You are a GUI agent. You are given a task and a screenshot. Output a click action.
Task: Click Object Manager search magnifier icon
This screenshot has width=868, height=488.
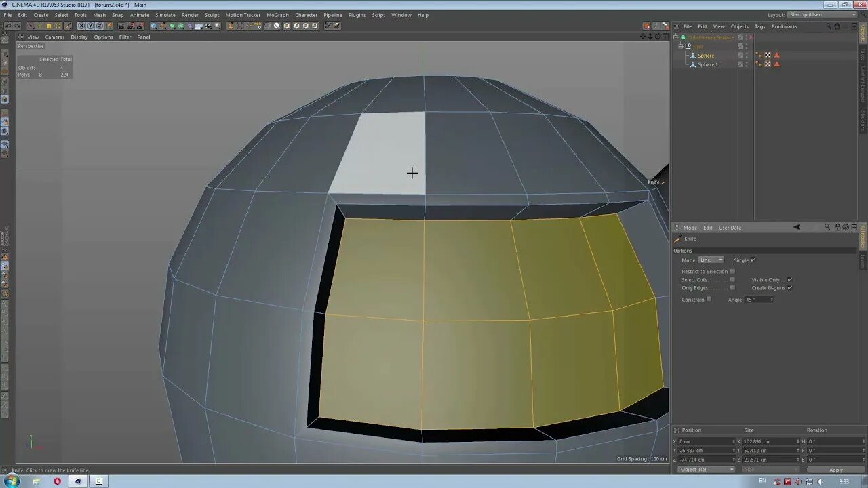pos(828,26)
